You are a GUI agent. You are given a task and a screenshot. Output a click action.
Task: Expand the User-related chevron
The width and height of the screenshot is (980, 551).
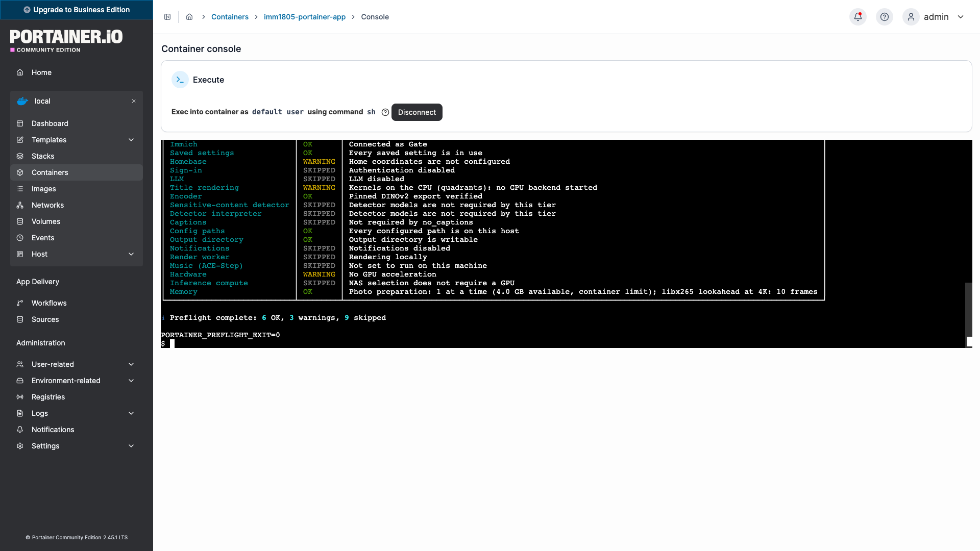(131, 364)
